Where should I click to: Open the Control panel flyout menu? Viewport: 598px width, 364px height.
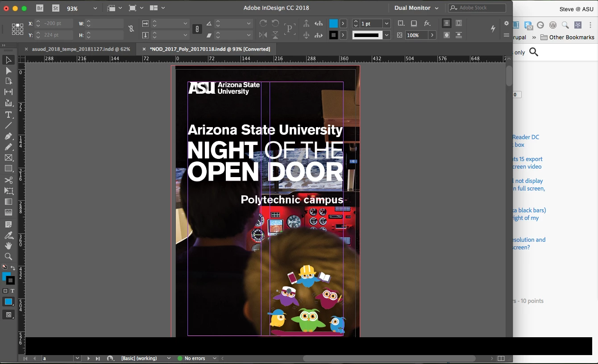coord(506,35)
